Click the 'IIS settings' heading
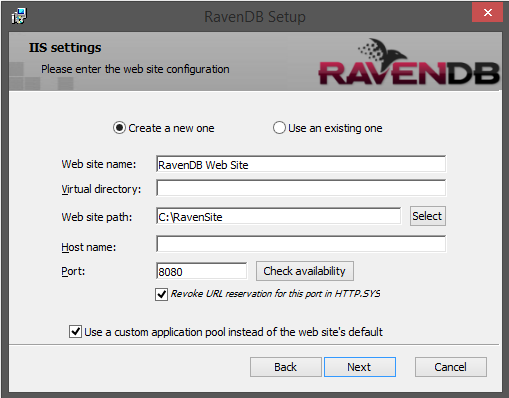Image resolution: width=509 pixels, height=398 pixels. tap(65, 48)
